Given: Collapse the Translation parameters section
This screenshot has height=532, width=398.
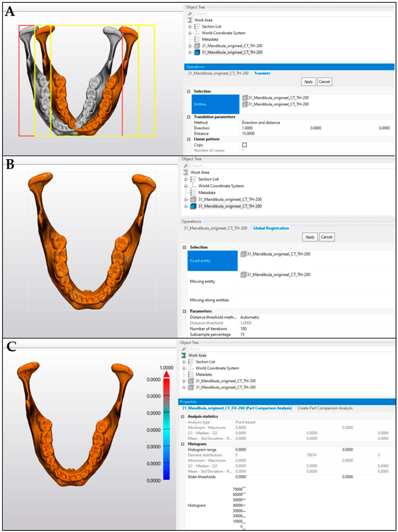Looking at the screenshot, I should pos(189,117).
